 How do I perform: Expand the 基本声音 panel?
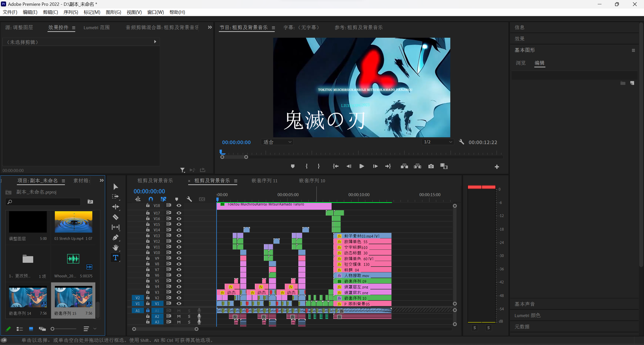[x=525, y=304]
